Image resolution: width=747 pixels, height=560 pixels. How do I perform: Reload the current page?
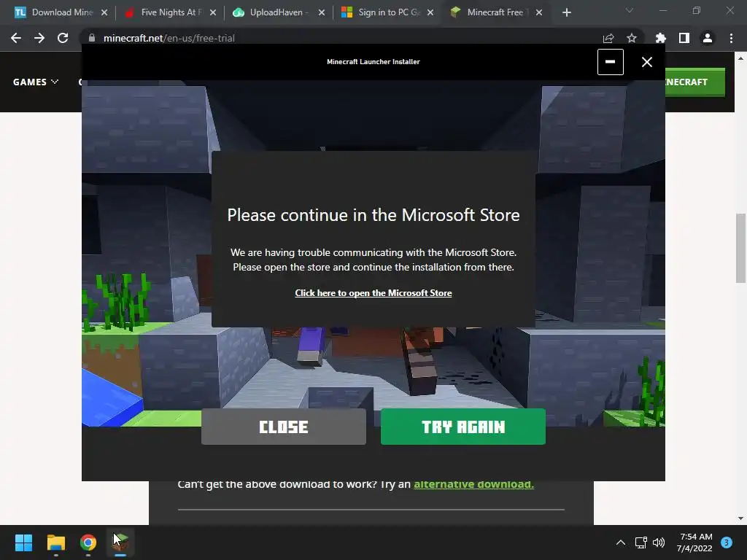(x=63, y=38)
